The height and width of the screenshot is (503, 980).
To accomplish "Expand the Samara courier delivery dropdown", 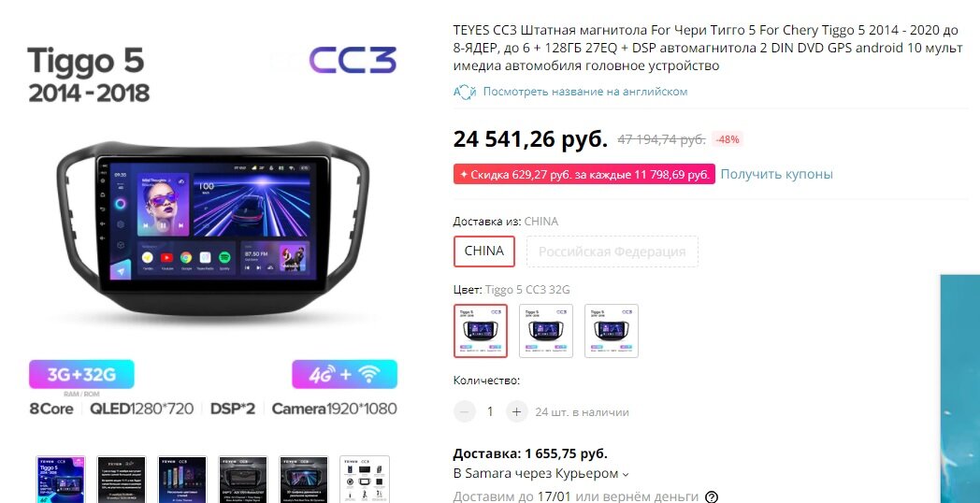I will pos(540,474).
